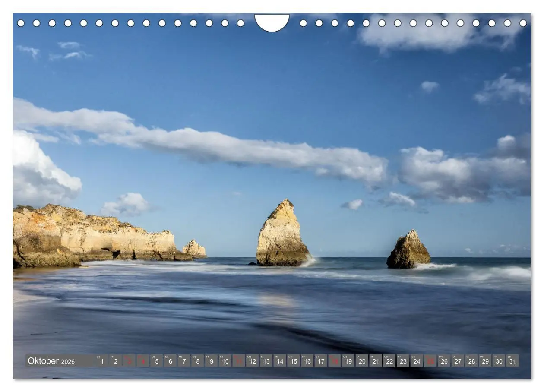Select day 27 in the date strip
Viewport: 544px width, 392px height.
click(458, 361)
